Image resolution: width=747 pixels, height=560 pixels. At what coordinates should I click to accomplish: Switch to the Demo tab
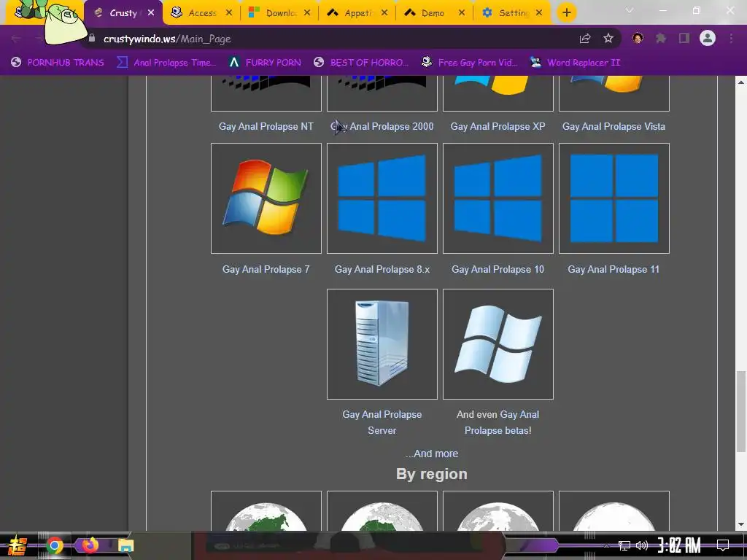[431, 13]
